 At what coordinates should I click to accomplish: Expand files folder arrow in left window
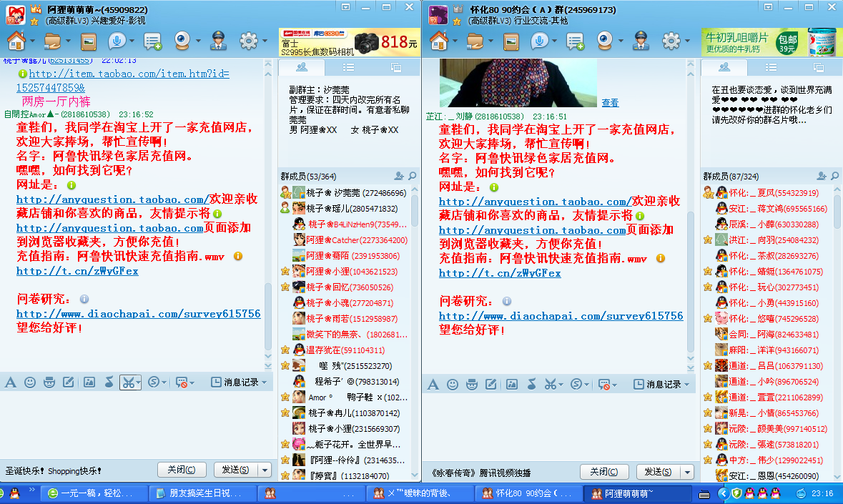point(68,41)
